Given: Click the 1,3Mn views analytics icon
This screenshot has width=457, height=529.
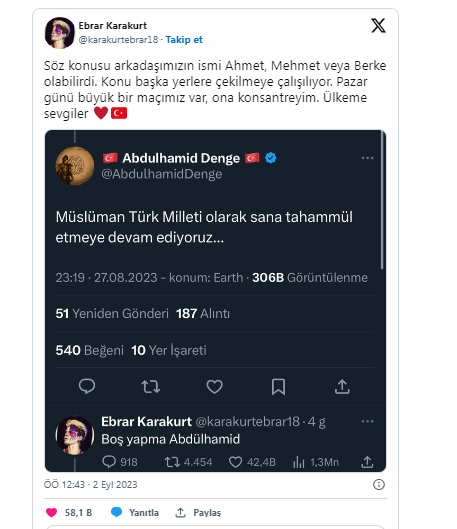Looking at the screenshot, I should pyautogui.click(x=299, y=462).
